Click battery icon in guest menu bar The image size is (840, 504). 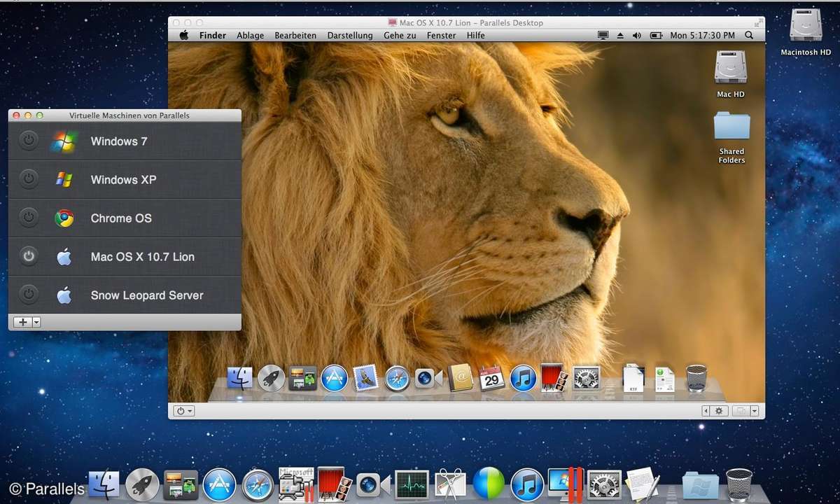pyautogui.click(x=656, y=35)
